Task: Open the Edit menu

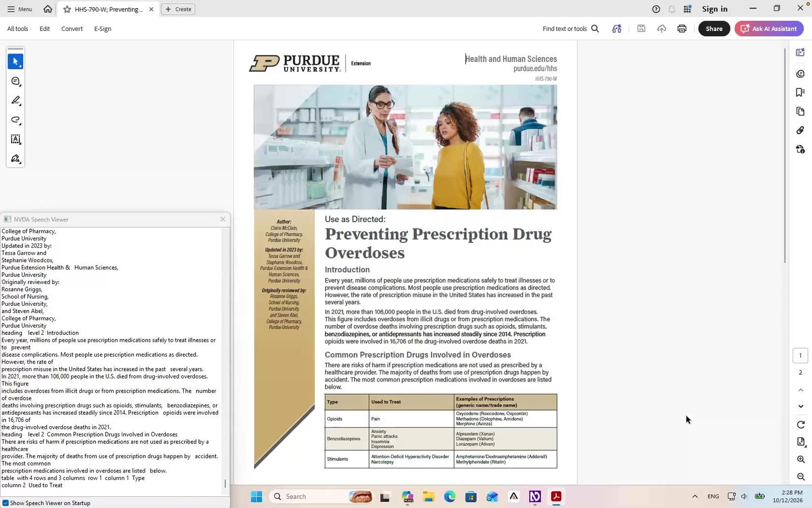Action: point(45,28)
